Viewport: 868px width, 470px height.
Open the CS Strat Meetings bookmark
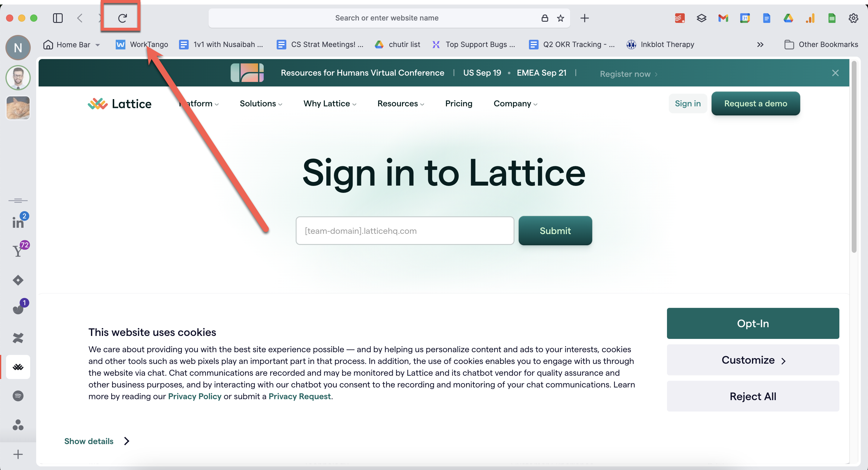pyautogui.click(x=320, y=45)
